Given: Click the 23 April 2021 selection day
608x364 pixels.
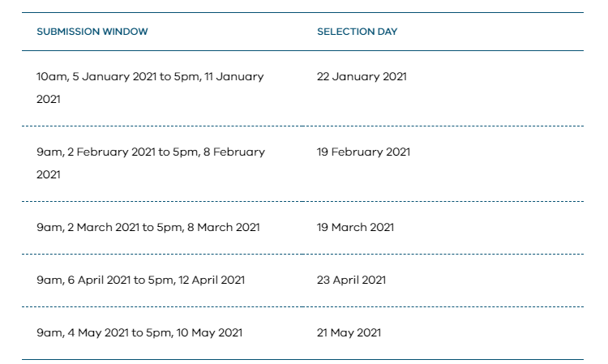Looking at the screenshot, I should tap(351, 280).
